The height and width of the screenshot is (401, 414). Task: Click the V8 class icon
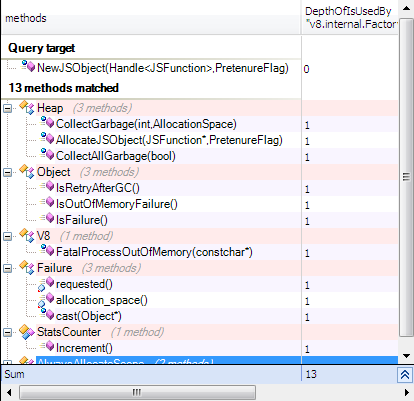click(27, 235)
